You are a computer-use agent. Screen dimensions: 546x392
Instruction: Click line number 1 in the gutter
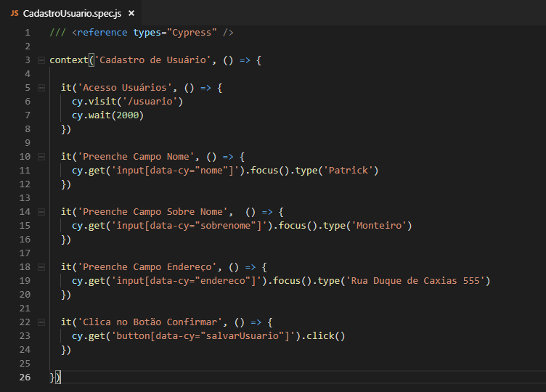[27, 33]
